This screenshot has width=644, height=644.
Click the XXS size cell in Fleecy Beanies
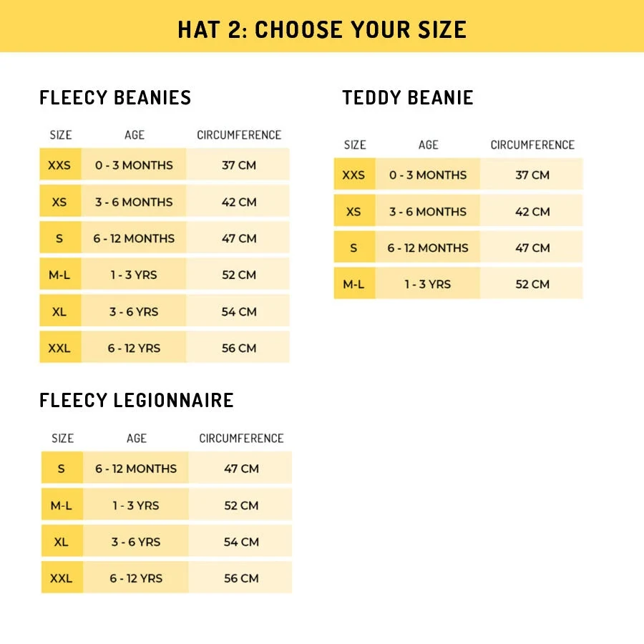[x=59, y=165]
